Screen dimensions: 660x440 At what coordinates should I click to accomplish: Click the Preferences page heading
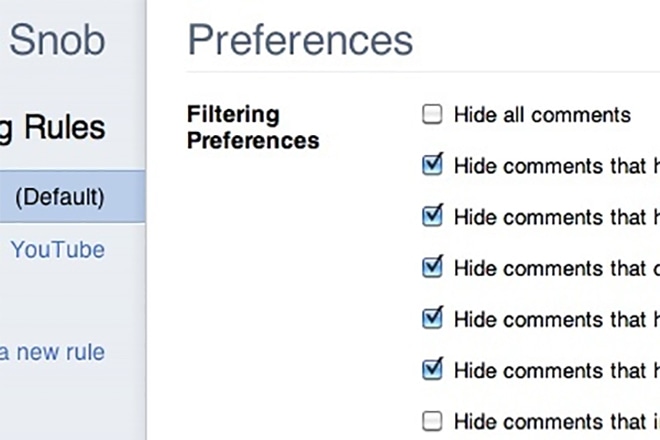click(x=300, y=41)
